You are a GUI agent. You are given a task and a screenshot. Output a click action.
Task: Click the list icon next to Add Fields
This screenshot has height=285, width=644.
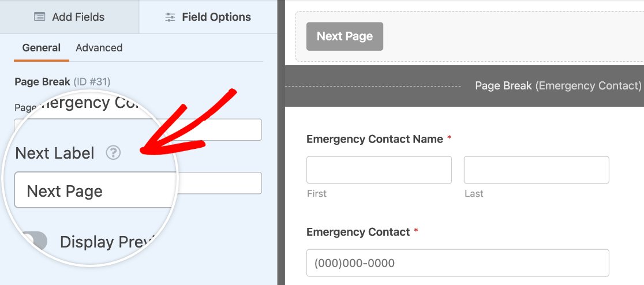click(39, 17)
